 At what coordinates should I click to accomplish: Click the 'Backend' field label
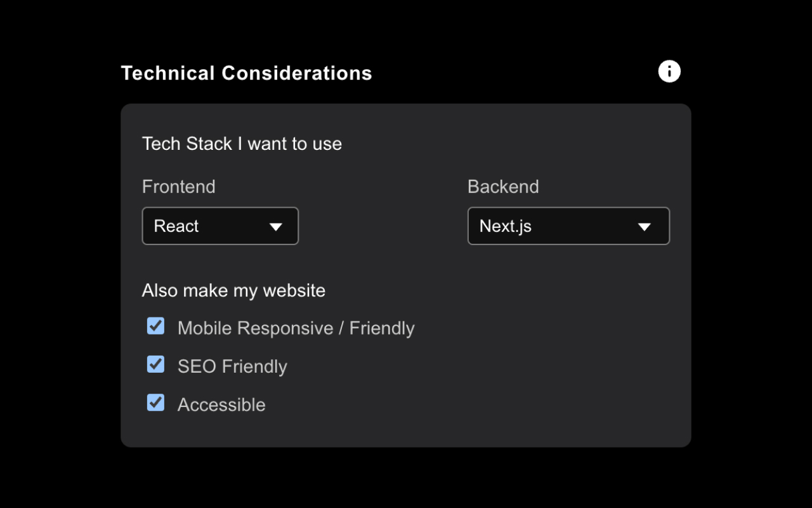[x=503, y=187]
